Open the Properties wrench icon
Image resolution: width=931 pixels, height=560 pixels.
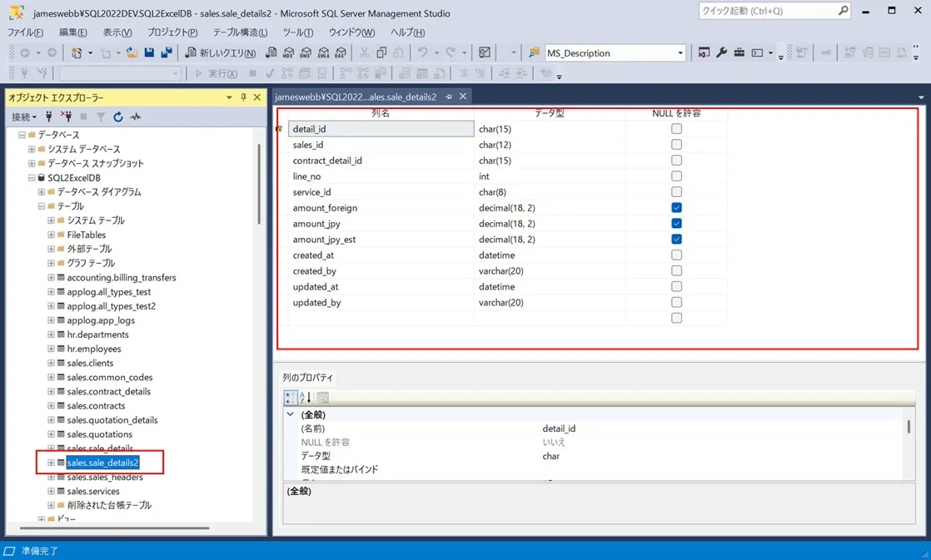[721, 52]
